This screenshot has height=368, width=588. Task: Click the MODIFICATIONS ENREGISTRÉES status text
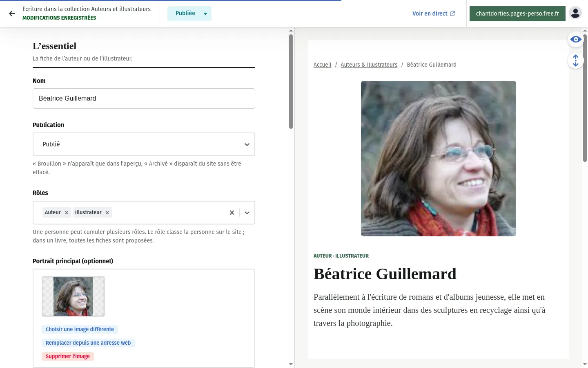tap(59, 18)
